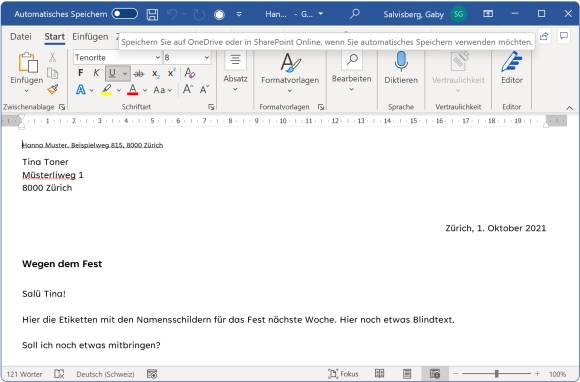580x382 pixels.
Task: Open Formatvorlagen dialog launcher
Action: point(321,107)
